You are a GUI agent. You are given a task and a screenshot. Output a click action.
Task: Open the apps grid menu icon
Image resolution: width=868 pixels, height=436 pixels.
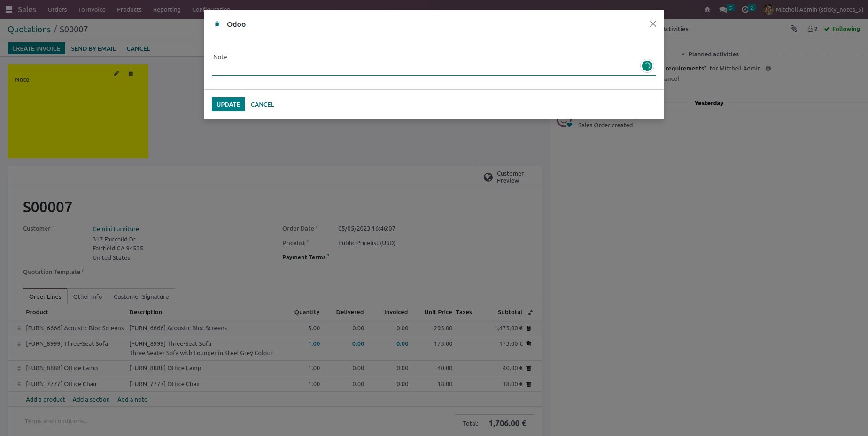point(9,9)
